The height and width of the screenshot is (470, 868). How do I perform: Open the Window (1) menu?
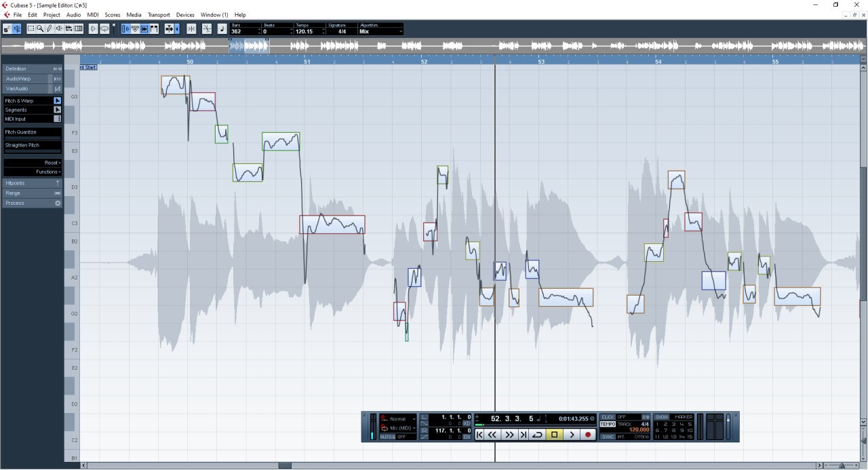click(214, 14)
